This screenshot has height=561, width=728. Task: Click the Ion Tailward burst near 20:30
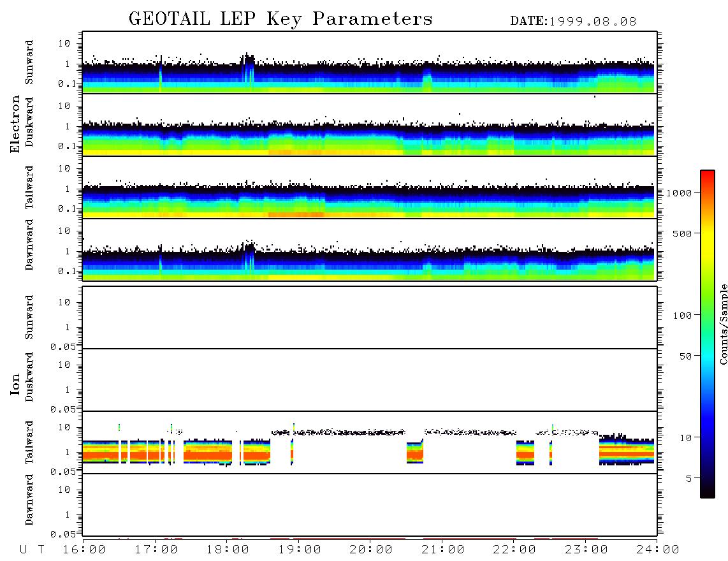[x=415, y=453]
